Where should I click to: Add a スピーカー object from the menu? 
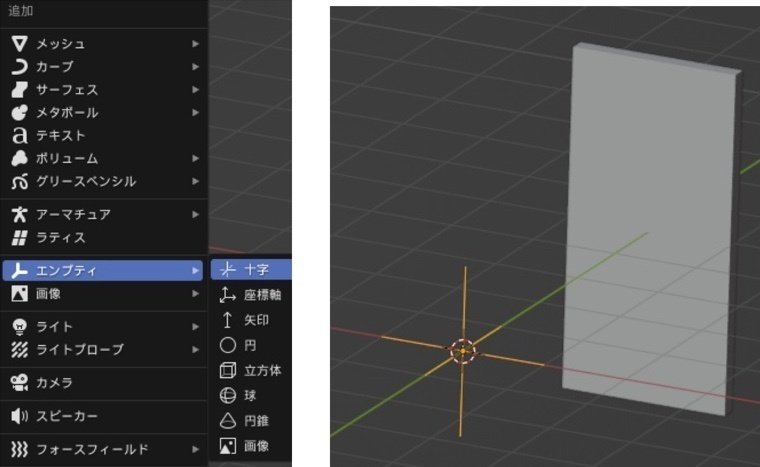pyautogui.click(x=104, y=416)
